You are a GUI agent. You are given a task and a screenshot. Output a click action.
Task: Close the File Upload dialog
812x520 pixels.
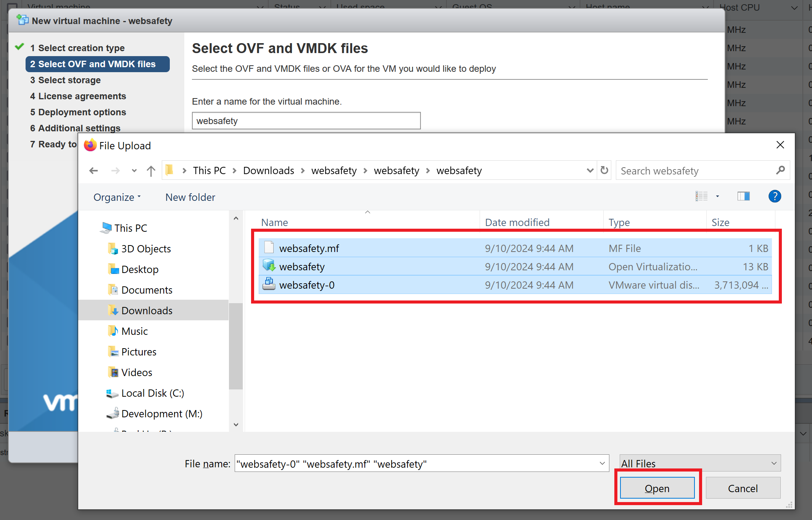tap(780, 145)
